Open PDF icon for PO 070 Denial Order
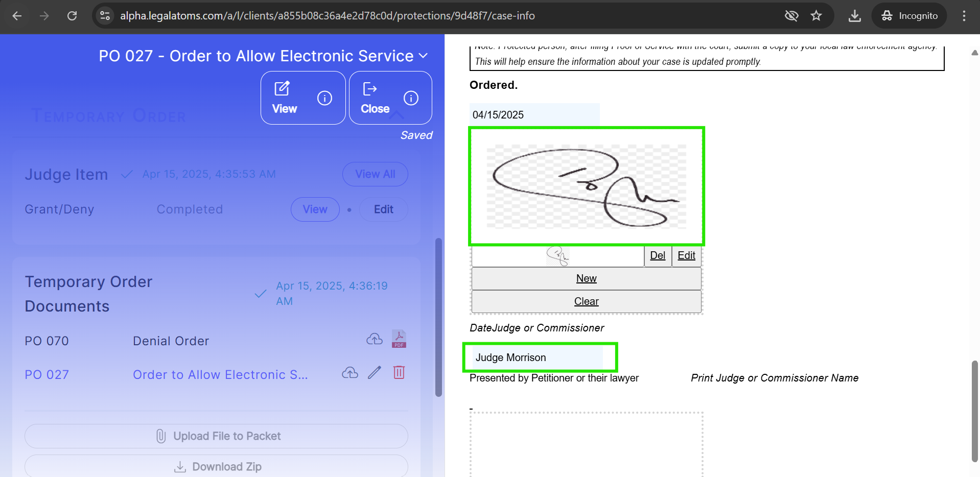980x477 pixels. [399, 339]
